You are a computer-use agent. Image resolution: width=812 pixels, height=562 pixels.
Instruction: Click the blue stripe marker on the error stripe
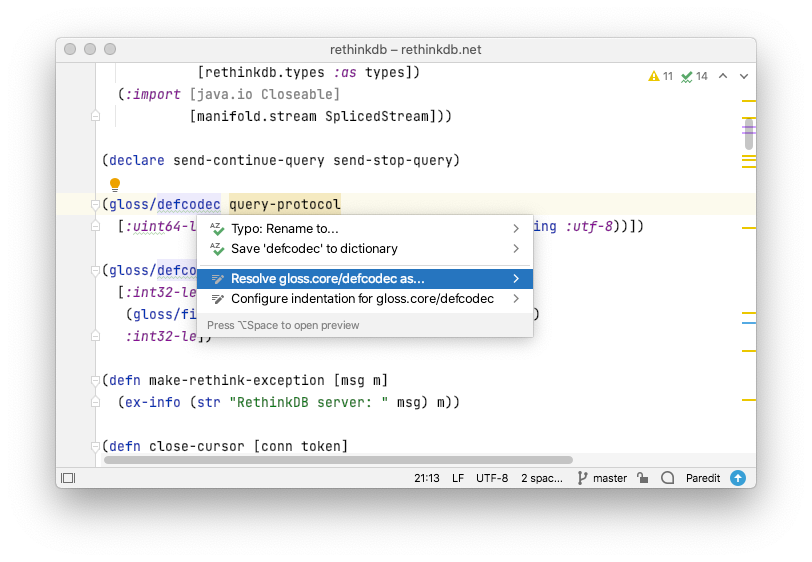(749, 323)
